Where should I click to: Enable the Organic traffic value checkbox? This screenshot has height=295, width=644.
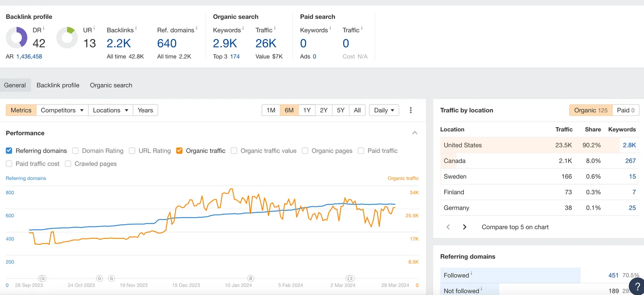coord(234,150)
